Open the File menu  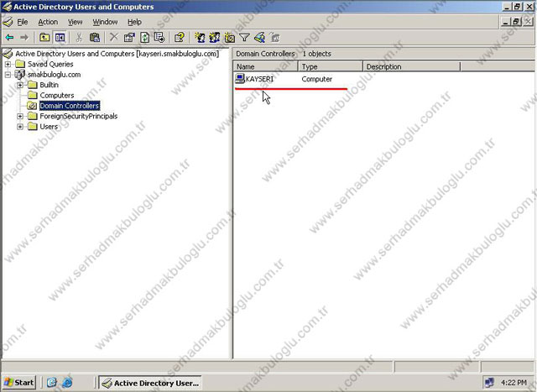23,22
